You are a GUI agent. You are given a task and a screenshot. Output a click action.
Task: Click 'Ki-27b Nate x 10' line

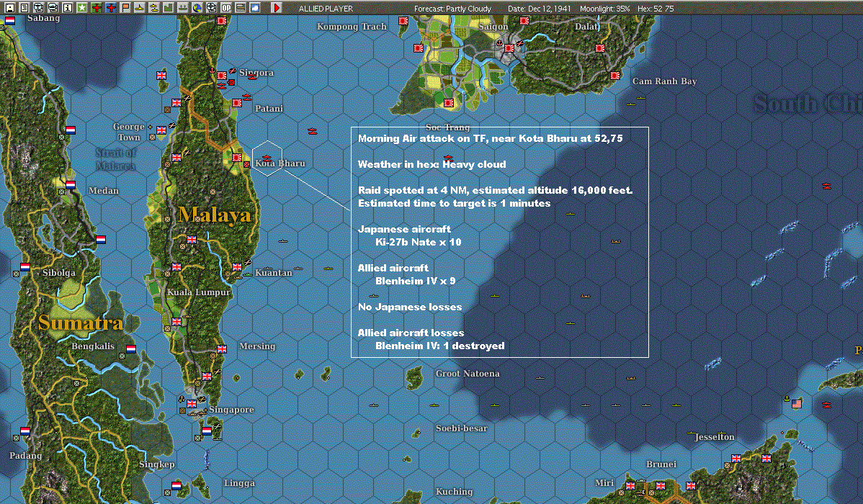419,242
